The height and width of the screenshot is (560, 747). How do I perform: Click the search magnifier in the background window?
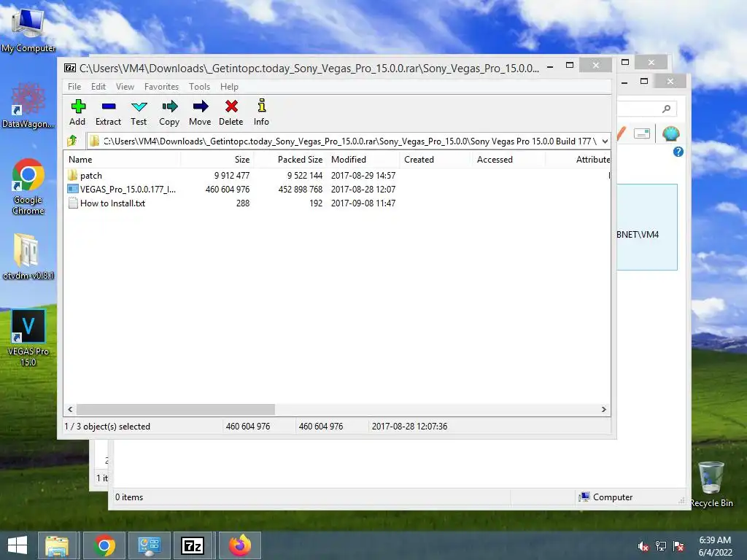point(666,109)
